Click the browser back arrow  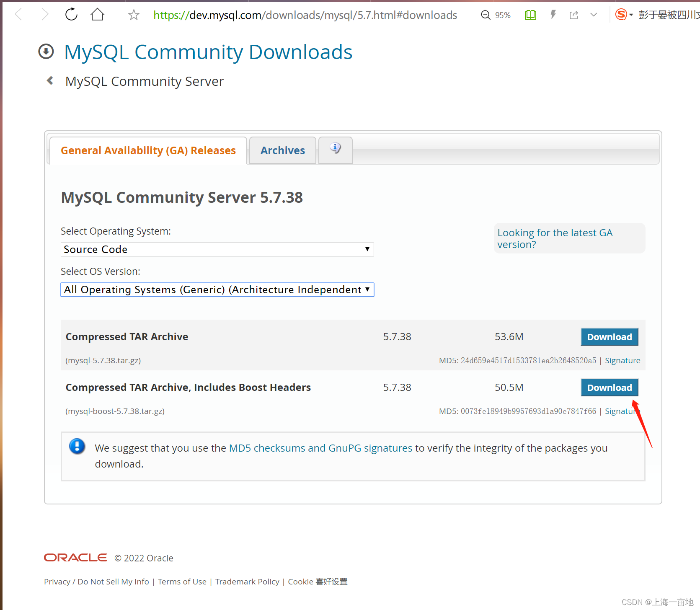click(x=18, y=15)
